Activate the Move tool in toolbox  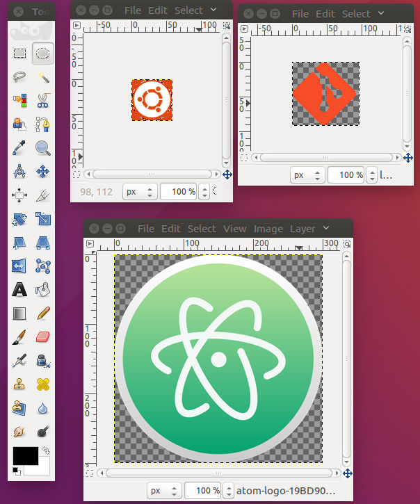(43, 172)
